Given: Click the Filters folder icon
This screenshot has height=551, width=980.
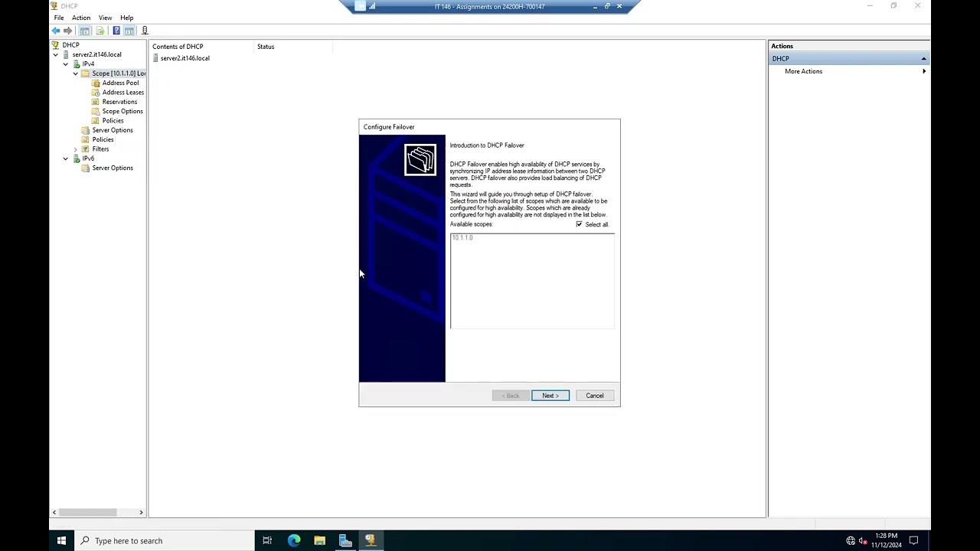Looking at the screenshot, I should point(86,149).
